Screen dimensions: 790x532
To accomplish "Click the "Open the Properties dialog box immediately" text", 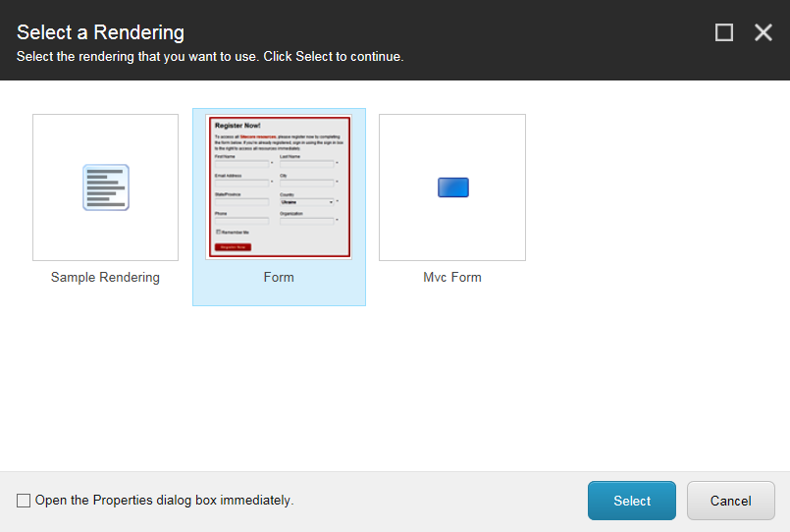I will [164, 501].
